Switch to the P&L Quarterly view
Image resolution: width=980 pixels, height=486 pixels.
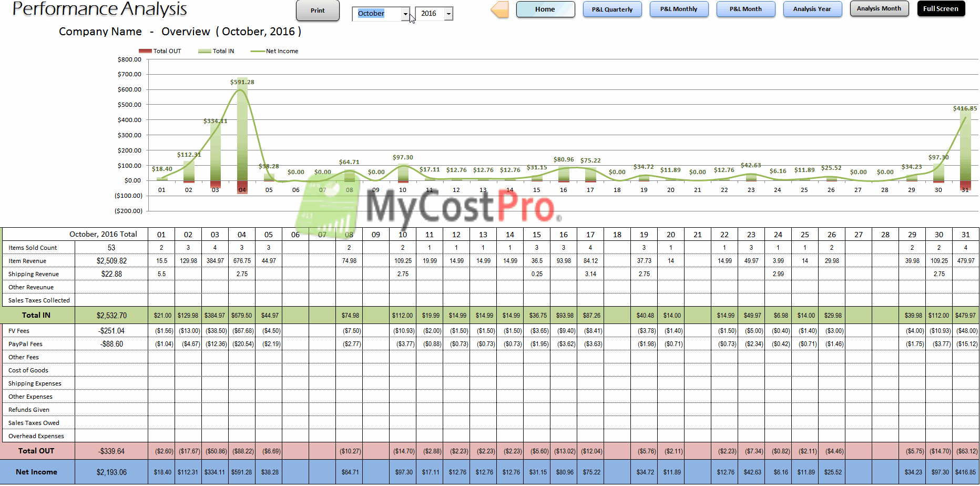612,9
